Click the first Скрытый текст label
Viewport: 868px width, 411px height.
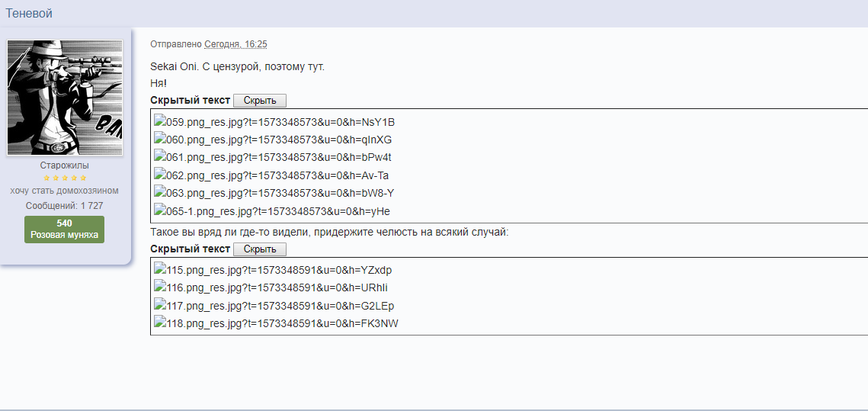190,101
